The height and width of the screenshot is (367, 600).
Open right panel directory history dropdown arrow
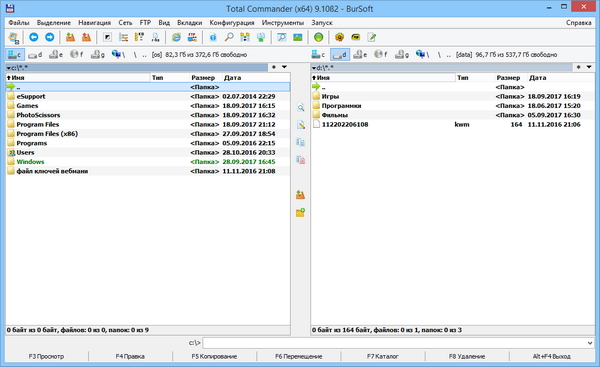(589, 67)
